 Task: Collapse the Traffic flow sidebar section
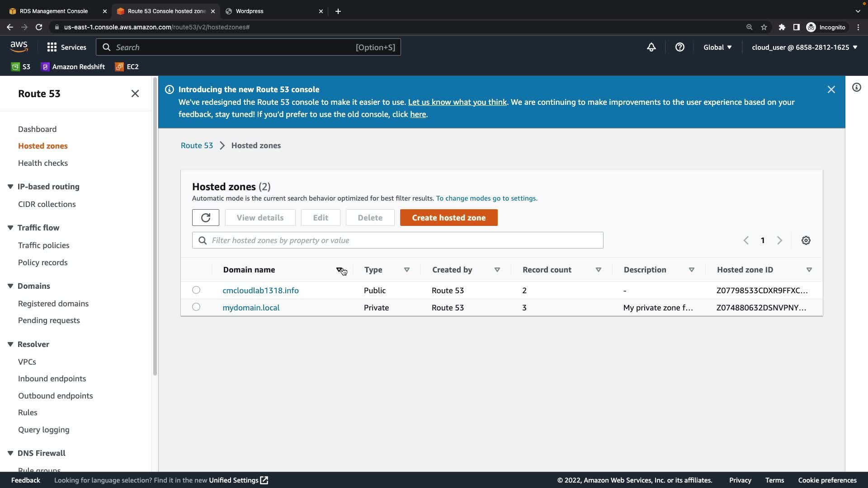[x=10, y=228]
